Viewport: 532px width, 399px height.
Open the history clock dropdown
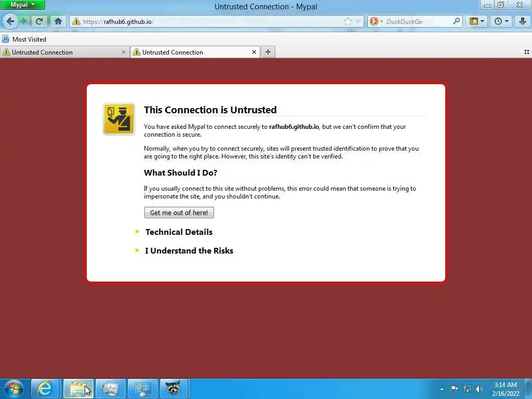click(501, 21)
